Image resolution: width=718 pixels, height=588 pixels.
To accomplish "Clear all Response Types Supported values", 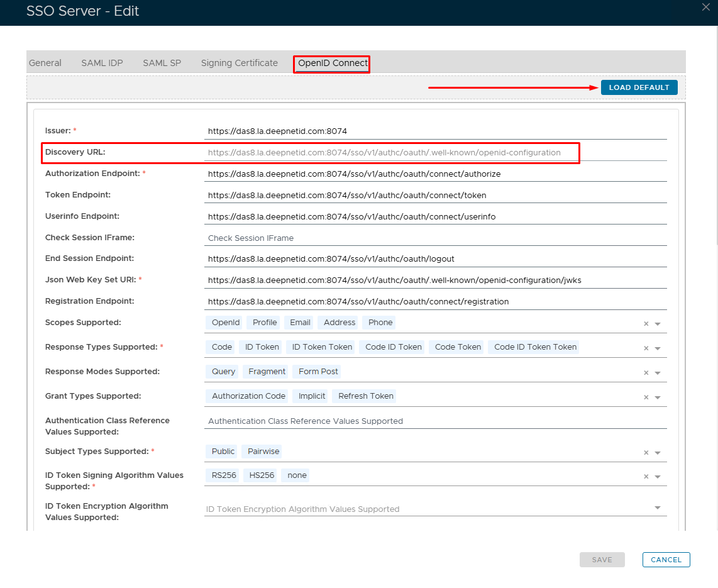I will click(x=646, y=348).
